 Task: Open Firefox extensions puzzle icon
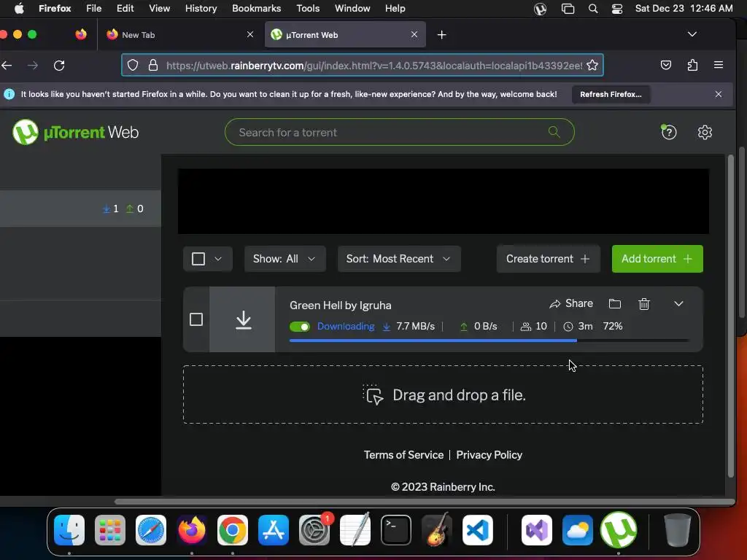tap(692, 65)
